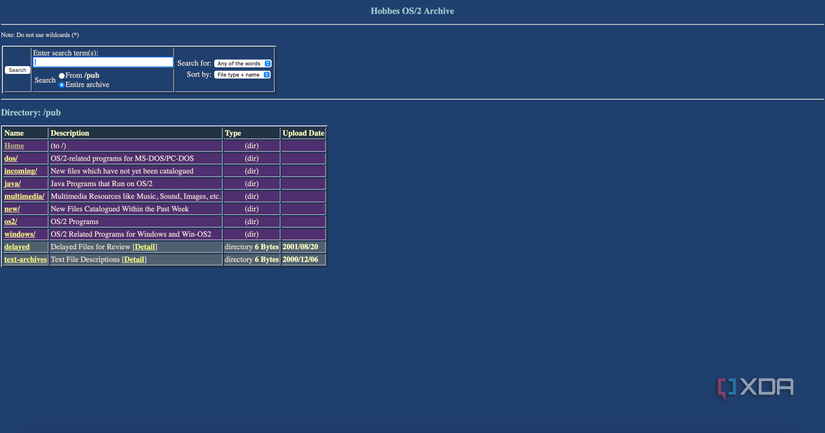Open the dos/ directory link
This screenshot has width=825, height=433.
pos(11,158)
